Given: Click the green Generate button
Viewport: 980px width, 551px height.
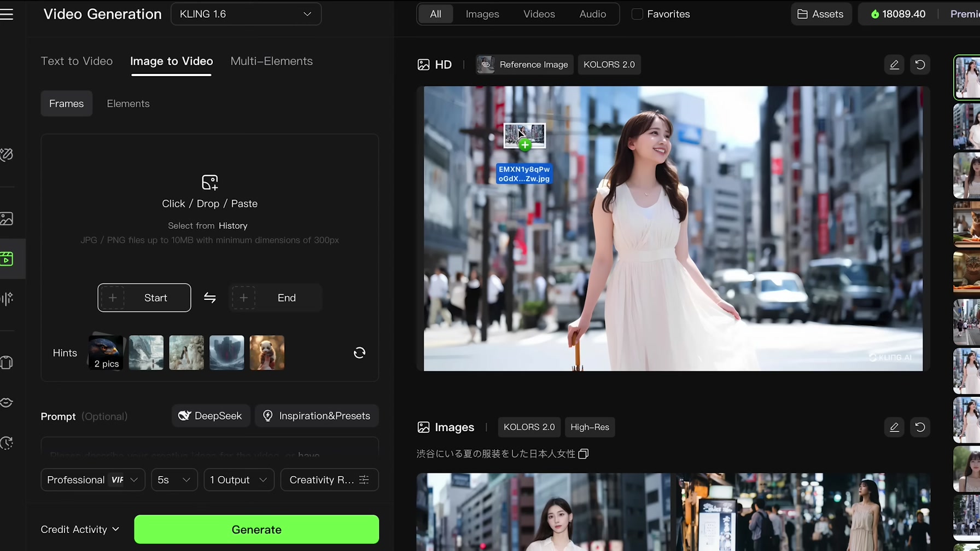Looking at the screenshot, I should 256,530.
